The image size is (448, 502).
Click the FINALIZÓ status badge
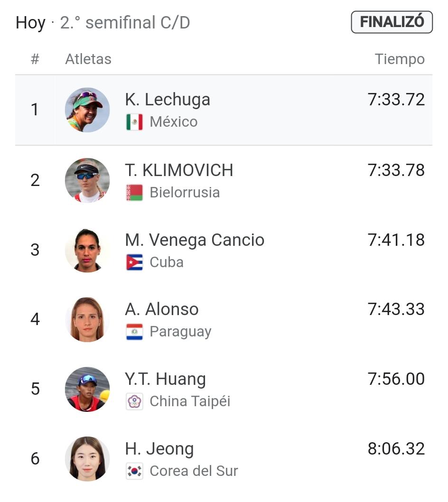[392, 22]
